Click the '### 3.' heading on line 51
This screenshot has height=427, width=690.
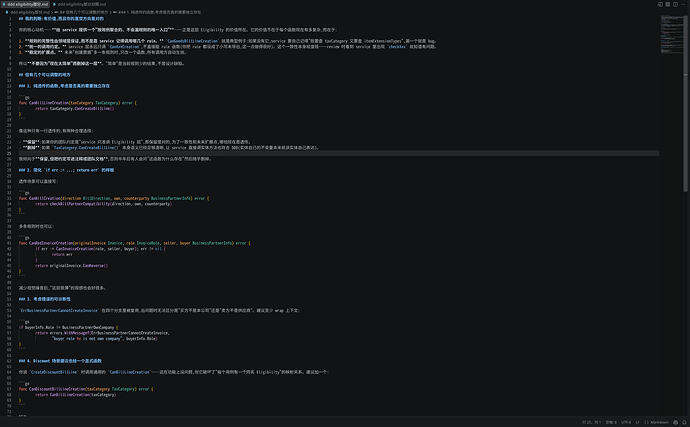(x=44, y=299)
